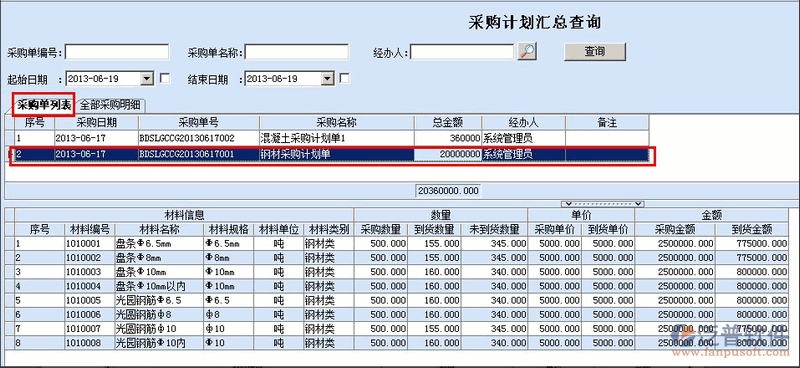The image size is (800, 368).
Task: Switch to the 采购单列表 tab
Action: coord(44,106)
